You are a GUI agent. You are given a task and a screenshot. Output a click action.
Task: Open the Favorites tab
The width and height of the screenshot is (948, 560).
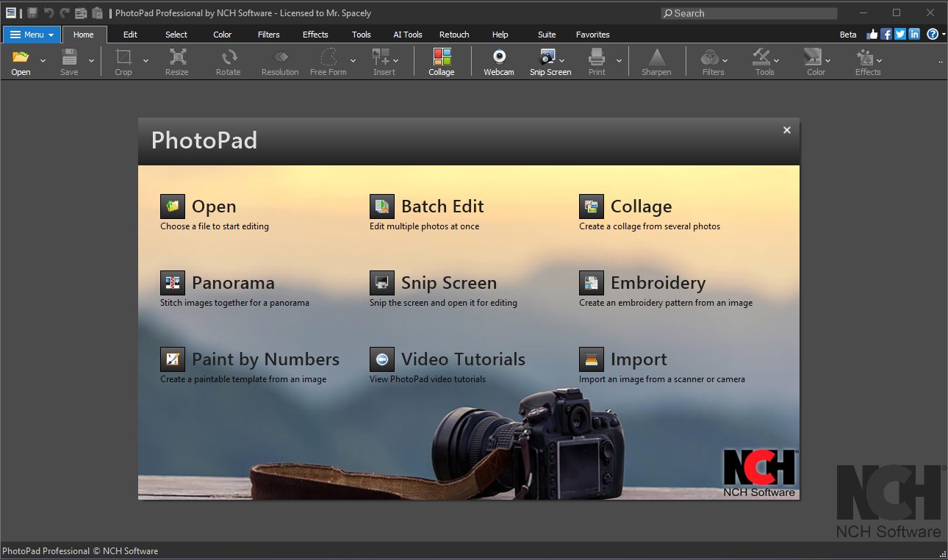coord(593,35)
